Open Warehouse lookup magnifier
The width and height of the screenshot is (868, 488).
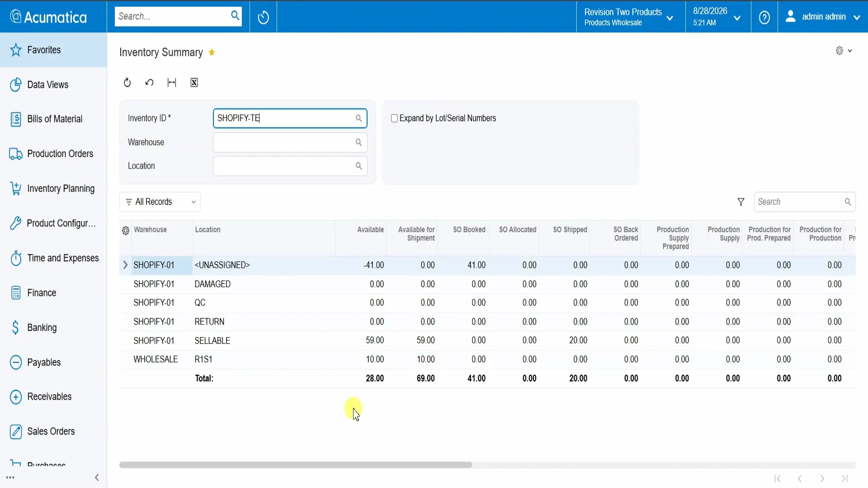pyautogui.click(x=359, y=142)
